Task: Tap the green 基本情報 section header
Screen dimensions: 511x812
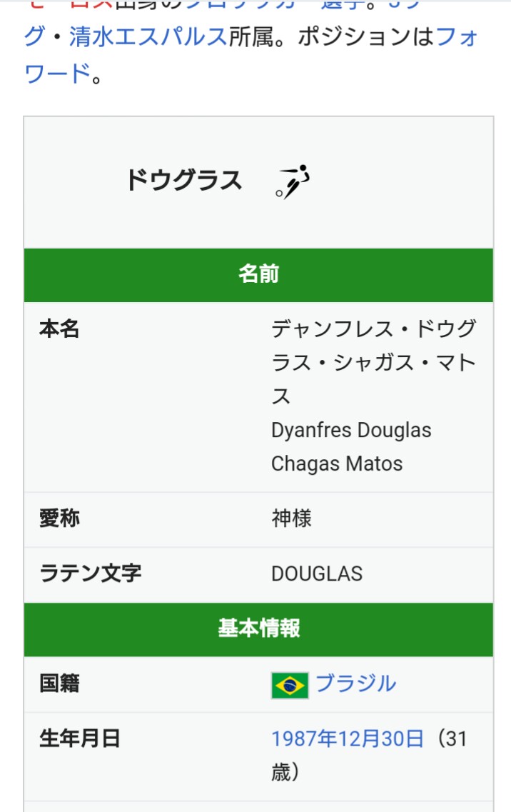Action: [258, 629]
